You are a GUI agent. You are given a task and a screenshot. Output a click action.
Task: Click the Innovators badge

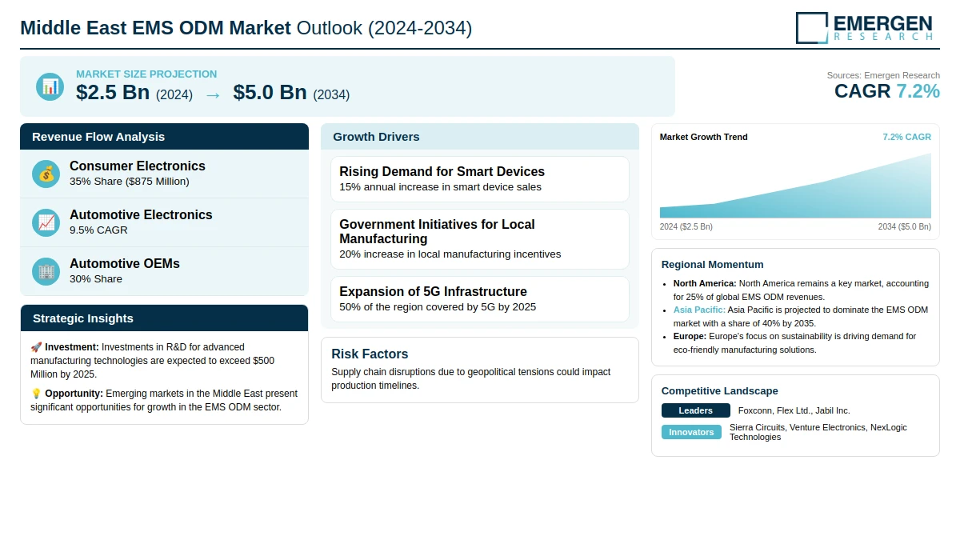691,432
